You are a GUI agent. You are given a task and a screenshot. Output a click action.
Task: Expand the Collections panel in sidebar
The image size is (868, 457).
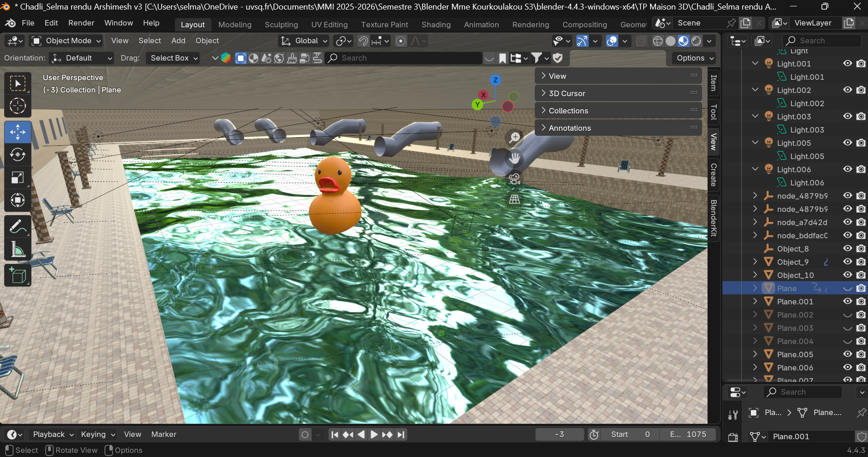pyautogui.click(x=568, y=111)
